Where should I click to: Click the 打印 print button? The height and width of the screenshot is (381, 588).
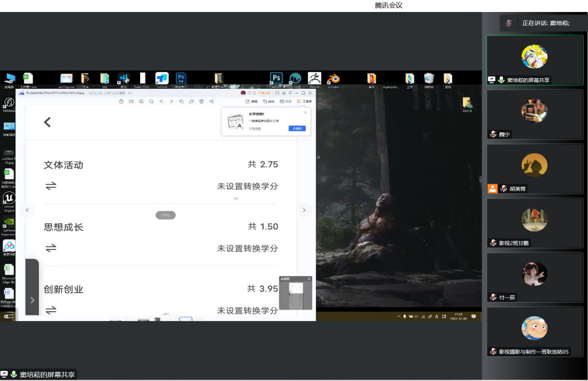pyautogui.click(x=286, y=101)
